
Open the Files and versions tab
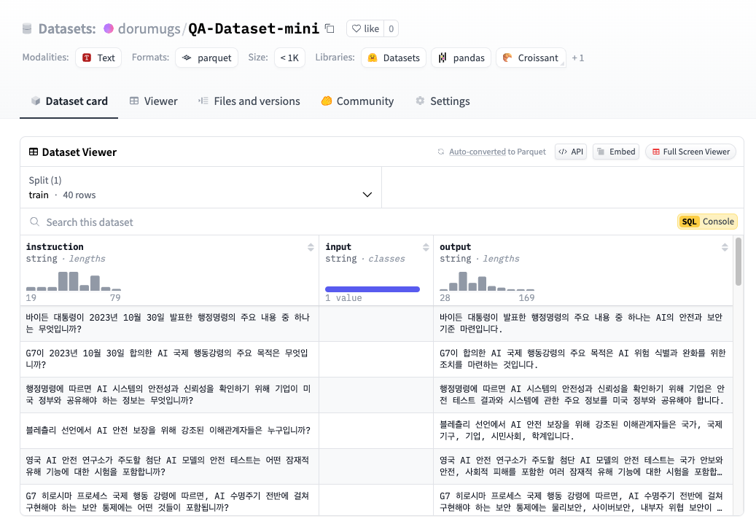pyautogui.click(x=249, y=101)
